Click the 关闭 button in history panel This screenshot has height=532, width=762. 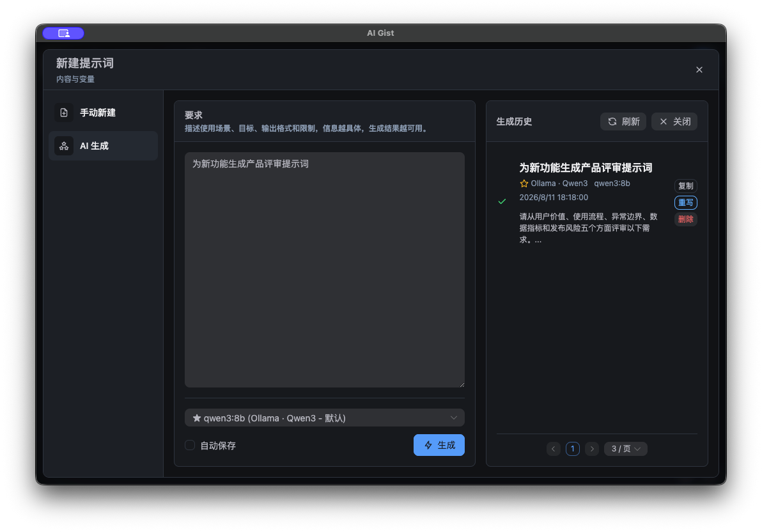click(674, 121)
